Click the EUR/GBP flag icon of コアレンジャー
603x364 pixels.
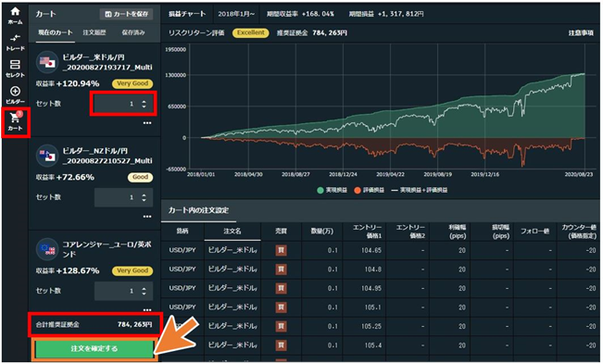coord(47,249)
